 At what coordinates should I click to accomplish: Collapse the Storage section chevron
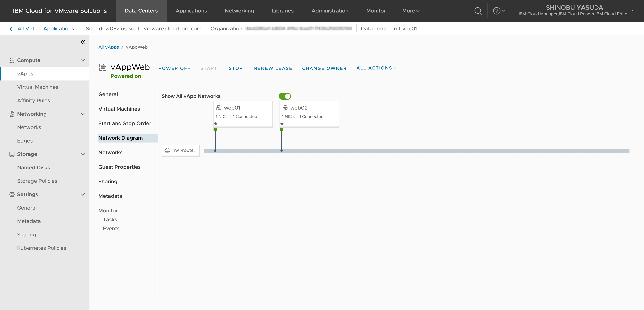(83, 154)
